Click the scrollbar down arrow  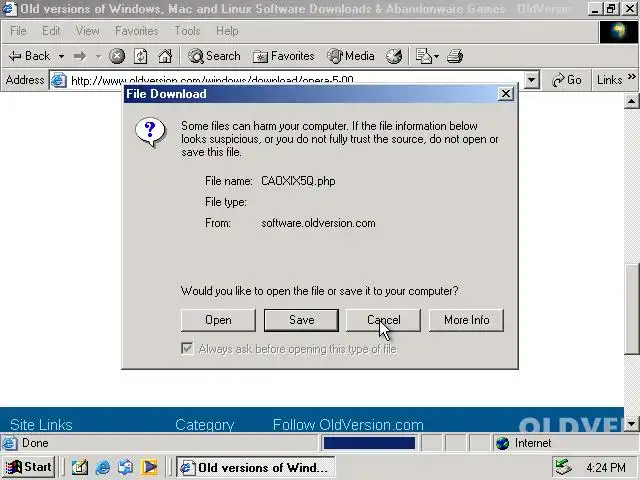pos(631,424)
